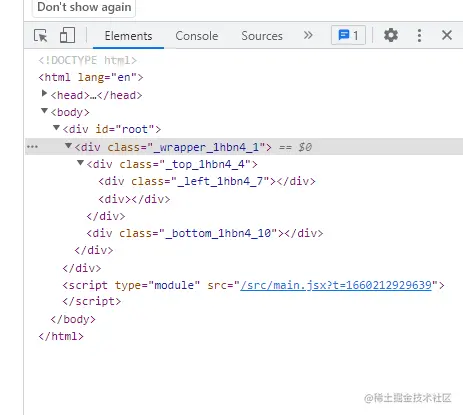Switch to the Console tab
Image resolution: width=463 pixels, height=415 pixels.
pos(197,36)
